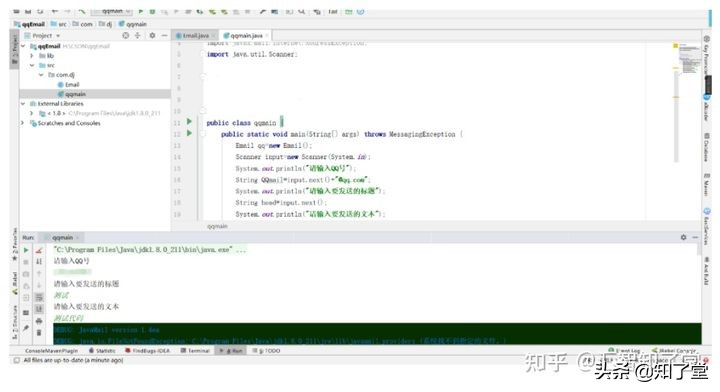Close the qqmain.java editor tab
This screenshot has height=392, width=720.
(267, 35)
